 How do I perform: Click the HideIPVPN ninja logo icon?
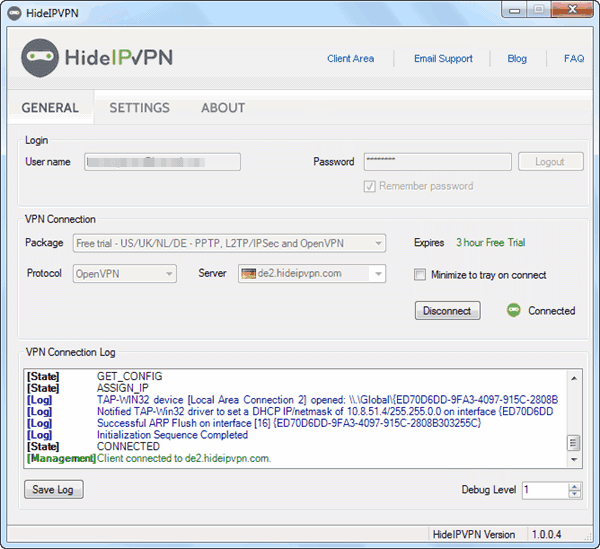tap(40, 58)
